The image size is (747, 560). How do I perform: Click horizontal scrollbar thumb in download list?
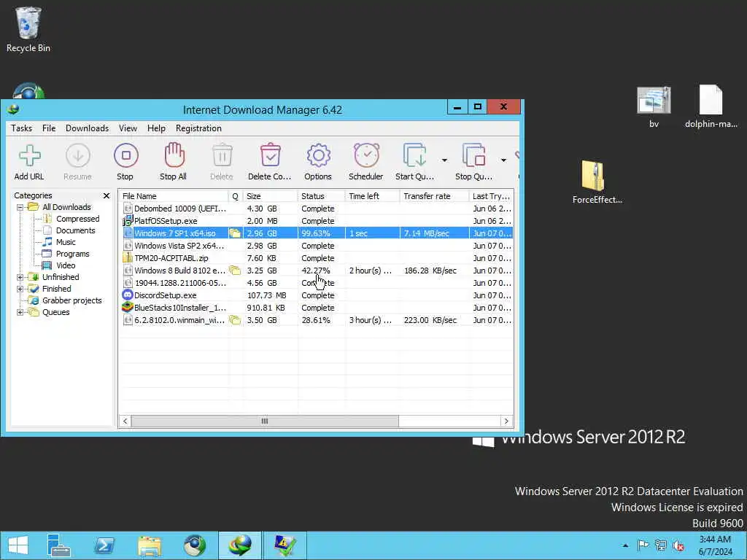point(265,421)
